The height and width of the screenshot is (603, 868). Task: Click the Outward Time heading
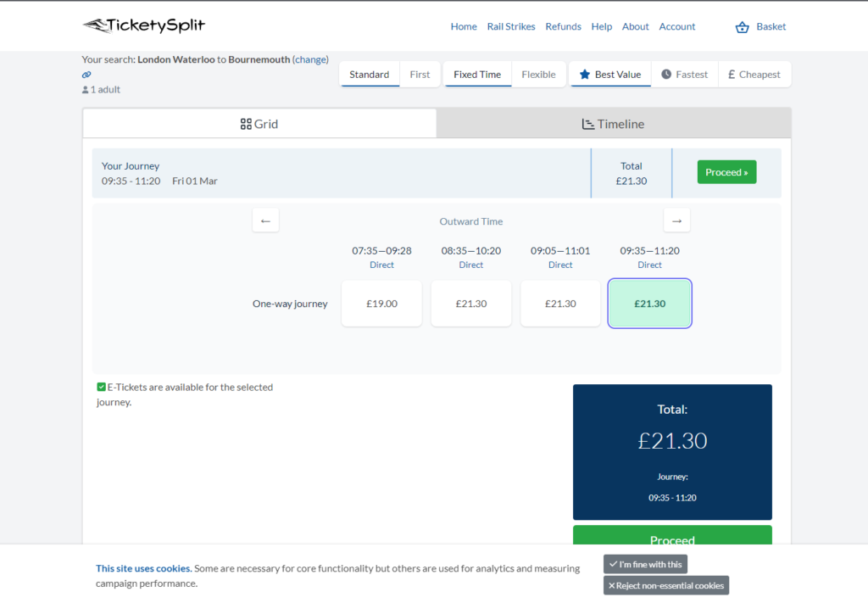(471, 221)
